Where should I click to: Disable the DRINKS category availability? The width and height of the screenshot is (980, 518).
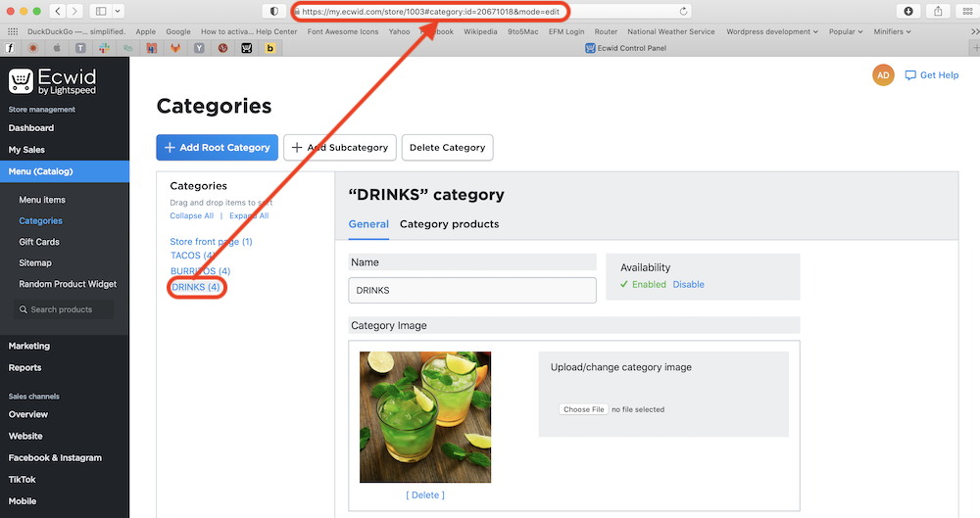[688, 285]
